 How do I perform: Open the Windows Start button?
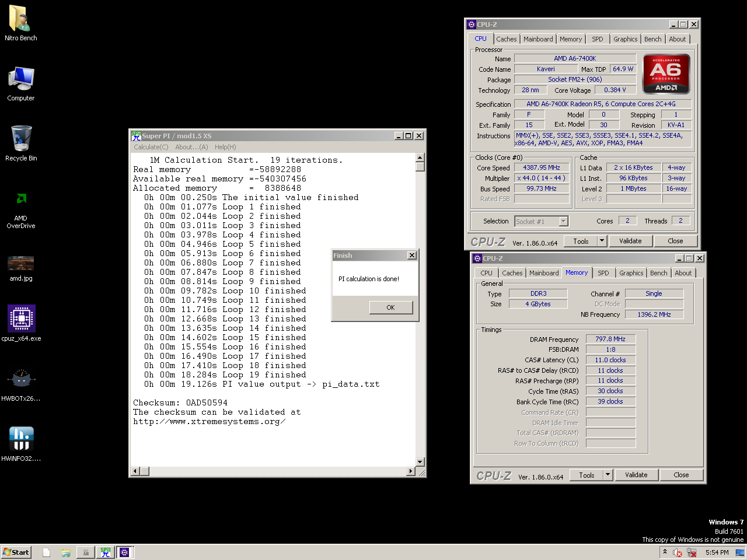click(16, 552)
